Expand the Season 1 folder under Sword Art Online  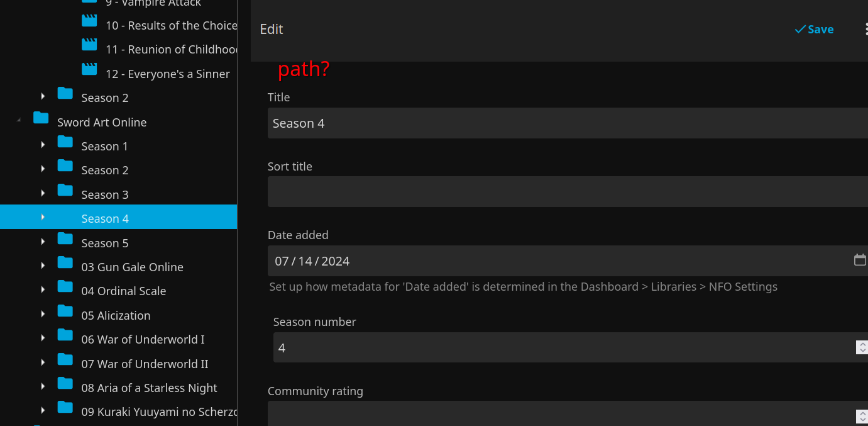click(x=43, y=145)
